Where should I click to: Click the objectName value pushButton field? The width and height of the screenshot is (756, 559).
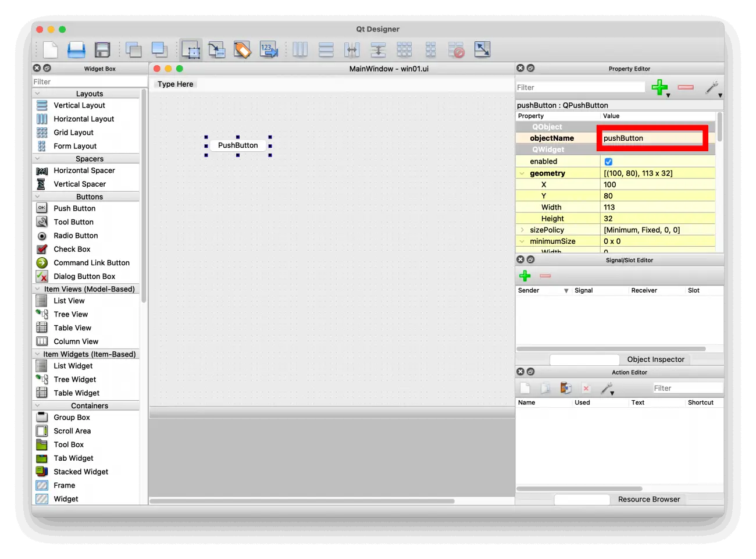click(652, 138)
